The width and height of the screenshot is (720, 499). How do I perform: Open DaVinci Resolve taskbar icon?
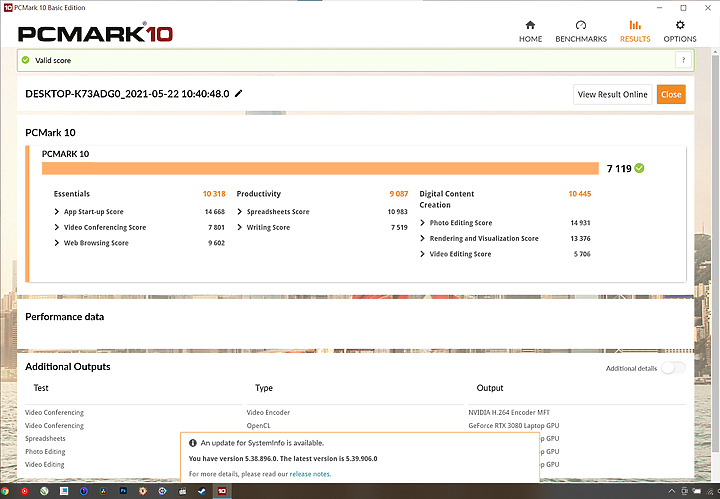tap(103, 491)
